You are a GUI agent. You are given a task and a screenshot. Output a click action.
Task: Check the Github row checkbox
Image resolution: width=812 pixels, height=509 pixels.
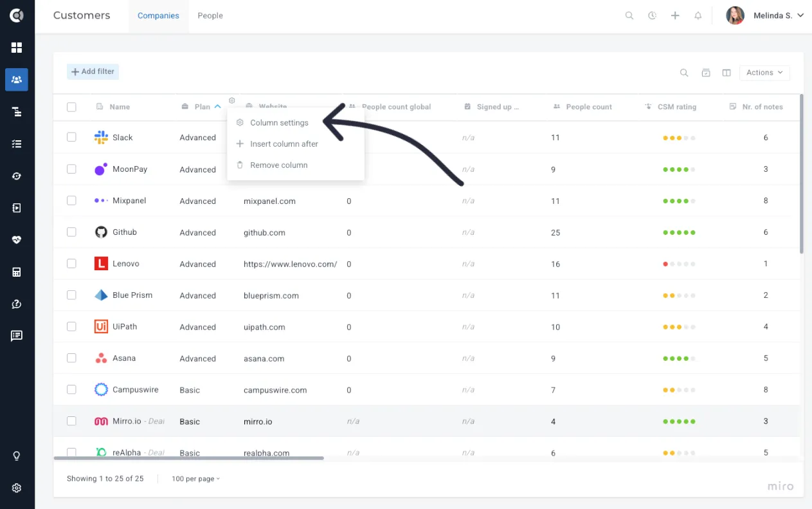(71, 232)
